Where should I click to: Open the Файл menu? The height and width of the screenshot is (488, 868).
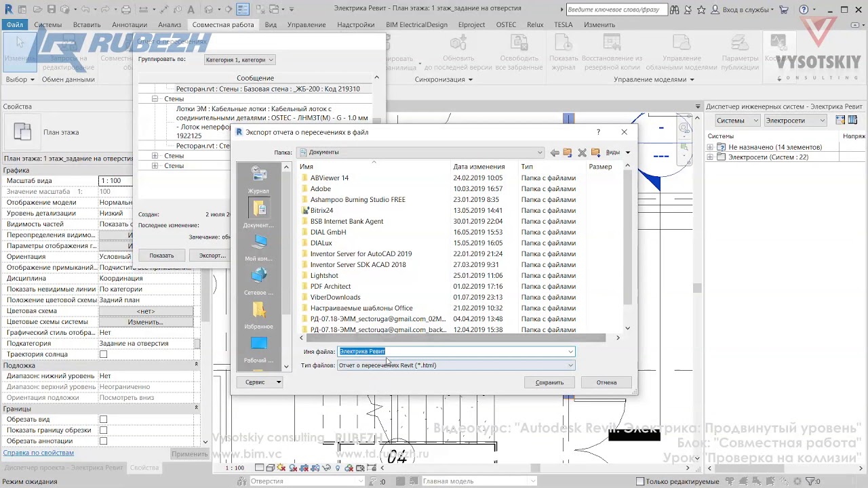point(15,24)
